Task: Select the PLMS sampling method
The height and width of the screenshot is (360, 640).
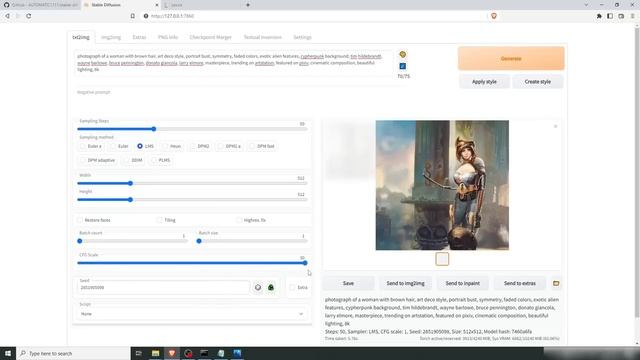Action: point(161,160)
